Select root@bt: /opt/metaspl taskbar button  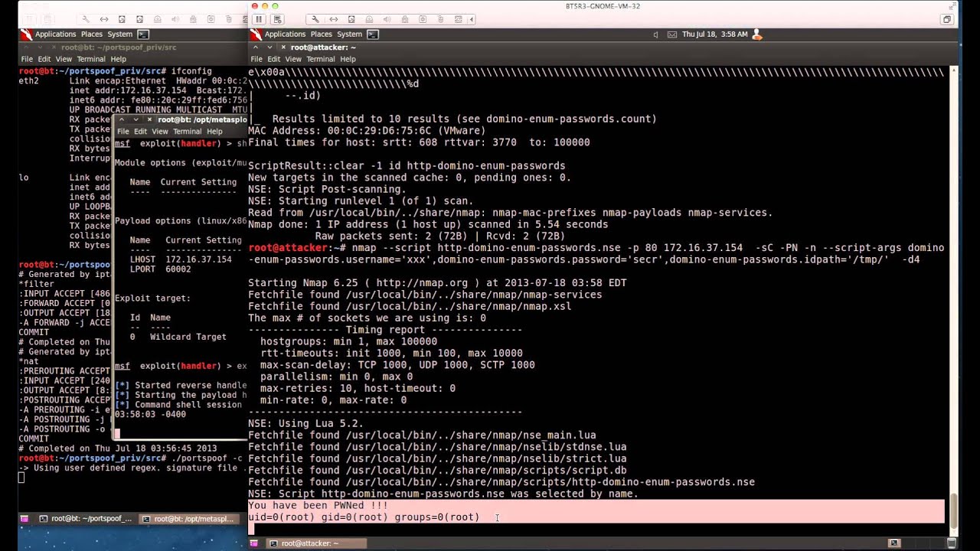[x=188, y=519]
